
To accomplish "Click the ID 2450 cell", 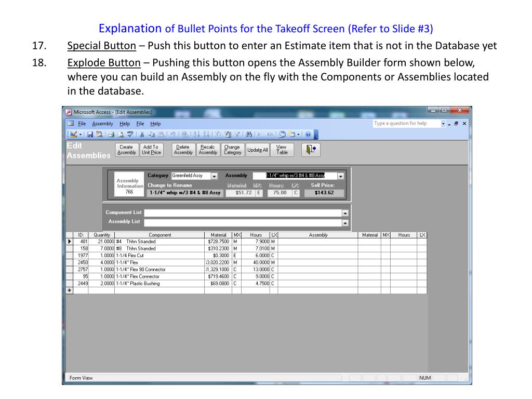I will click(x=81, y=262).
